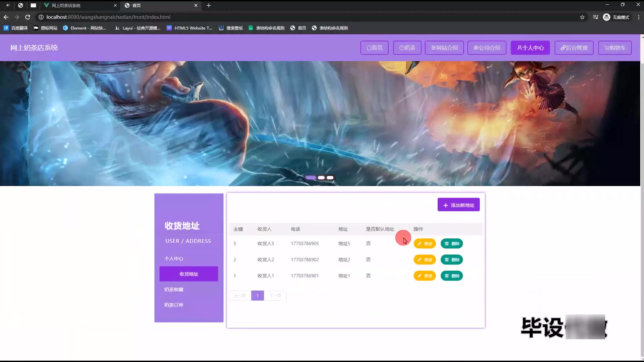This screenshot has height=362, width=644.
Task: Click the next page 下一页 button
Action: [x=275, y=296]
